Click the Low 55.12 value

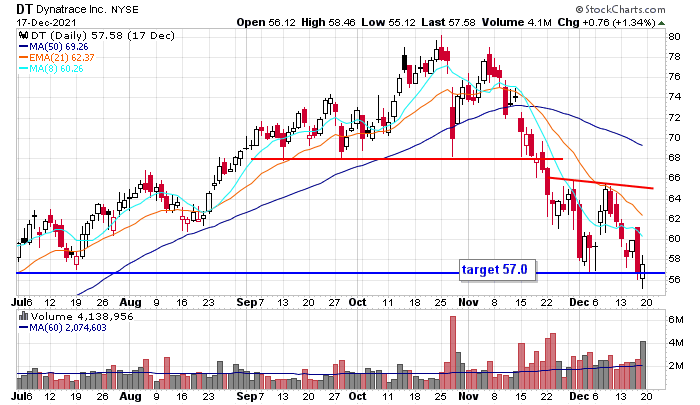tap(388, 22)
